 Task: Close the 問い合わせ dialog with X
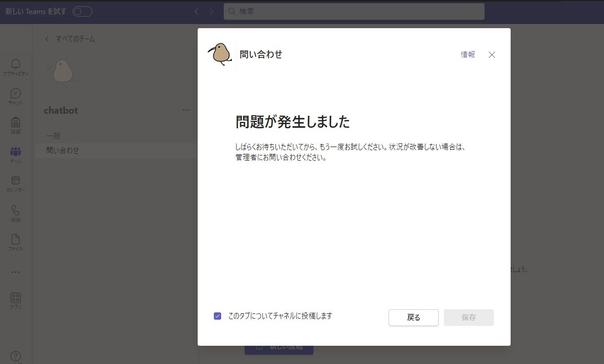coord(492,55)
